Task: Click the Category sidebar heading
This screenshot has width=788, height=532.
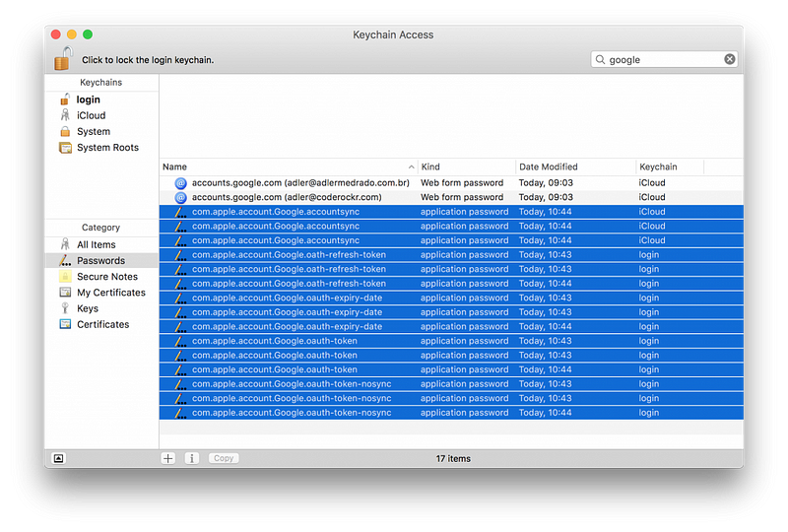Action: click(x=101, y=228)
